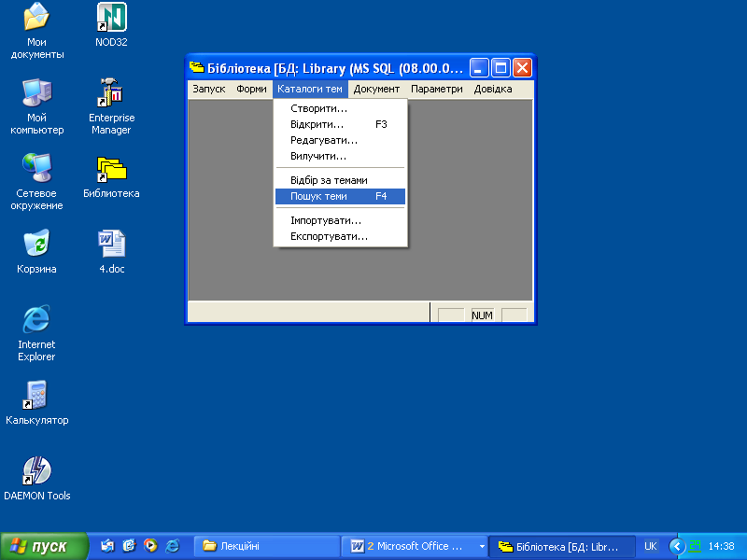747x560 pixels.
Task: Select the 4.doc Word document
Action: [111, 251]
